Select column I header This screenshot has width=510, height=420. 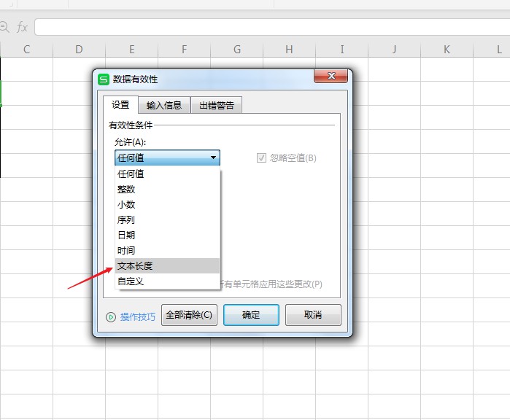pyautogui.click(x=342, y=50)
